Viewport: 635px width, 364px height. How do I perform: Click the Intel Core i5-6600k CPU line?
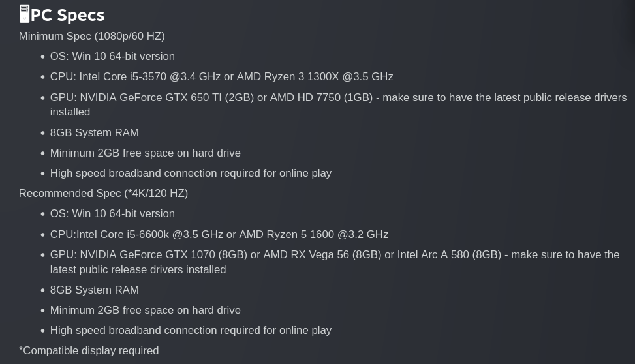[219, 234]
